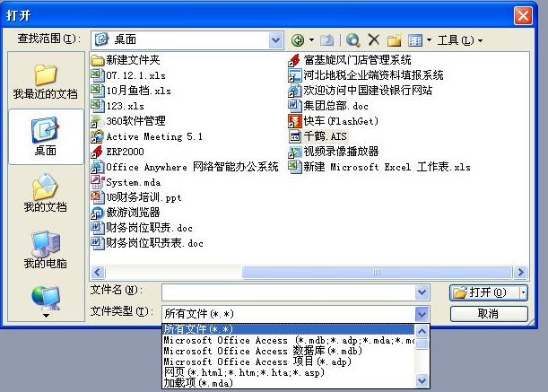Click the Search the Web globe icon
This screenshot has width=548, height=392.
(x=353, y=40)
